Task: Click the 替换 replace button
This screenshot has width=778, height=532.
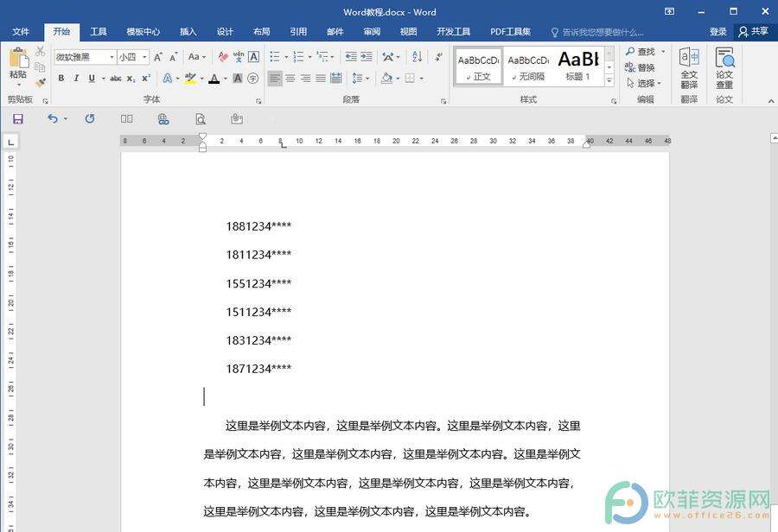Action: (x=641, y=67)
